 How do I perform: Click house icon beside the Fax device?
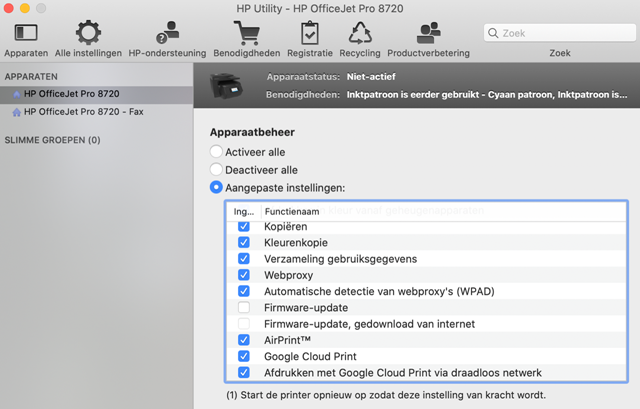17,112
